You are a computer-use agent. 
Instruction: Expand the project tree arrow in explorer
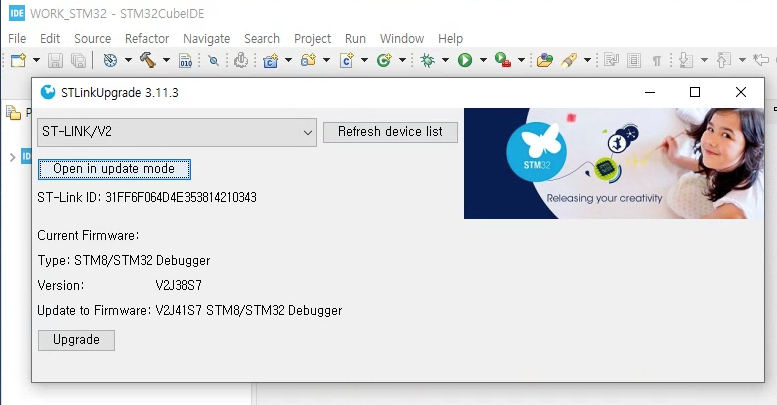pyautogui.click(x=12, y=157)
